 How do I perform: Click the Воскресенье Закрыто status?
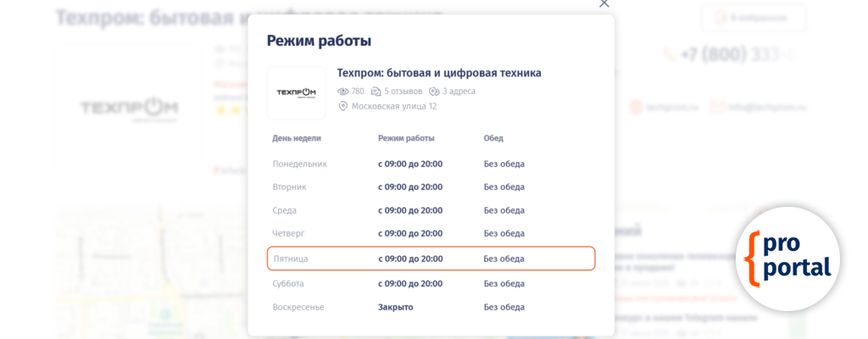[x=395, y=307]
